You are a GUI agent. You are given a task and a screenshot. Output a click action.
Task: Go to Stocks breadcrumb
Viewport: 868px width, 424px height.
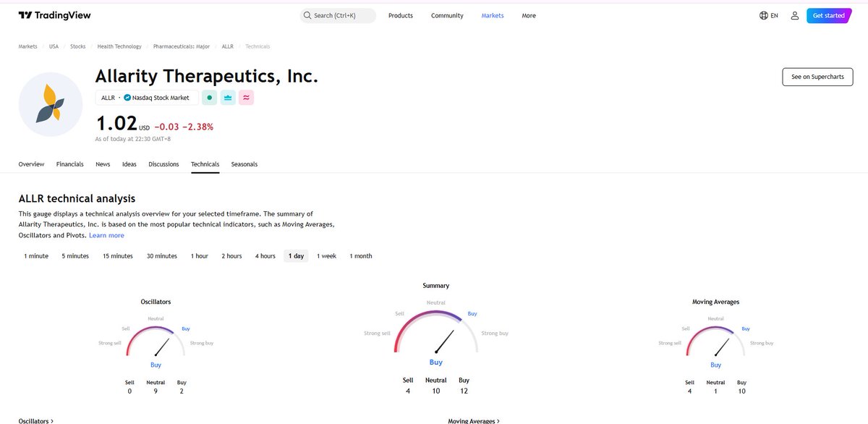point(77,46)
